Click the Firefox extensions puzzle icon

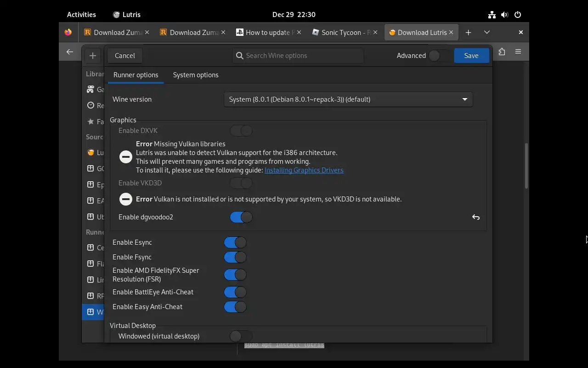502,52
